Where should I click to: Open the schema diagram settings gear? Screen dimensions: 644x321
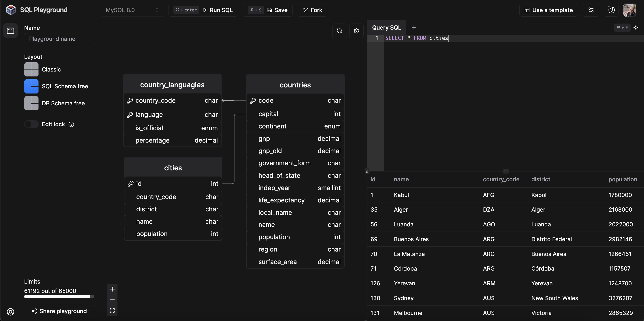point(356,31)
